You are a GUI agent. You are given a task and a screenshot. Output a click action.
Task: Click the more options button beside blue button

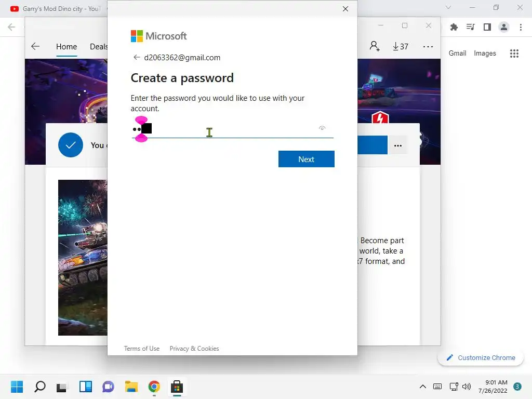tap(397, 145)
